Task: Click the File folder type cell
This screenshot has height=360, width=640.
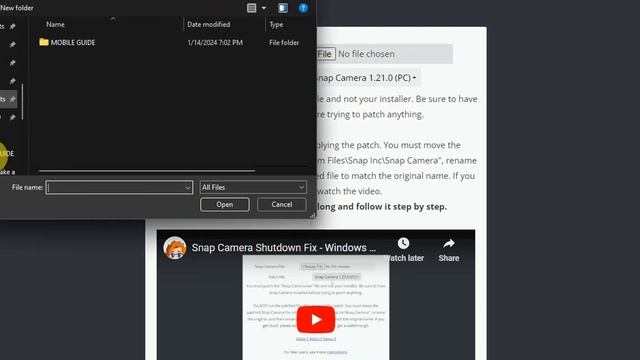Action: tap(284, 42)
